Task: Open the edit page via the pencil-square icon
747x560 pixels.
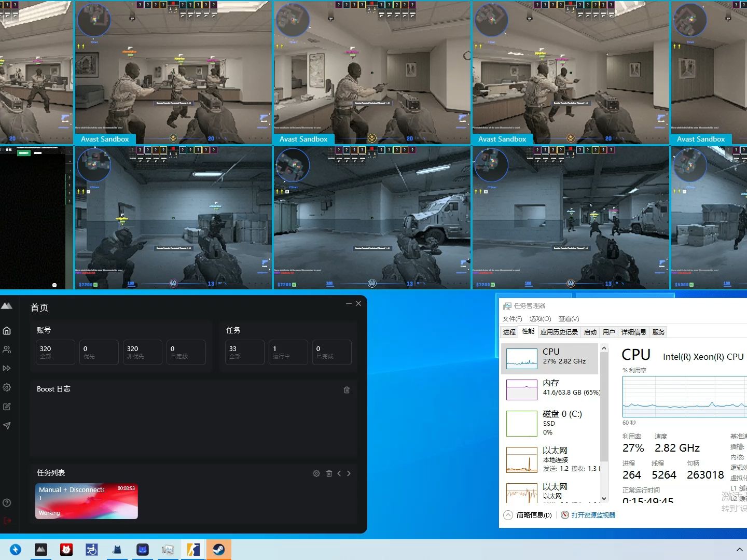Action: pos(7,407)
